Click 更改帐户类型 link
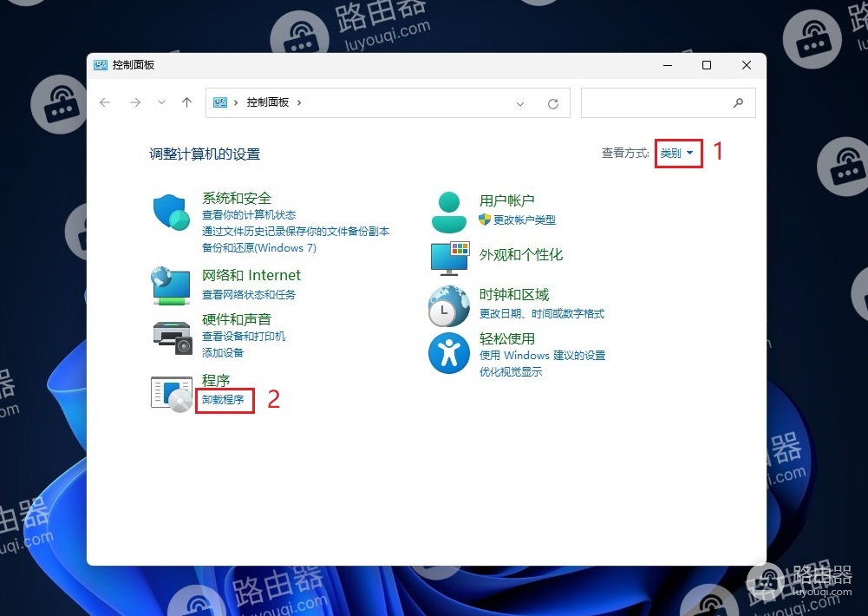Viewport: 868px width, 616px height. click(x=525, y=220)
